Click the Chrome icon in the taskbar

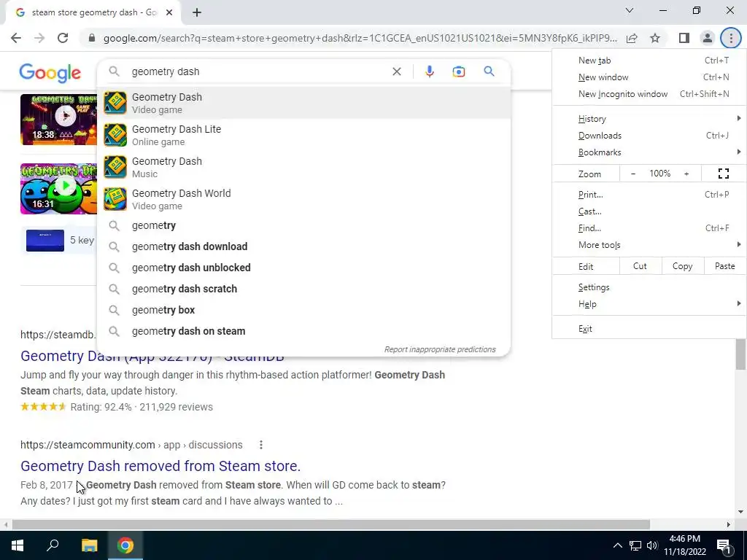coord(125,545)
